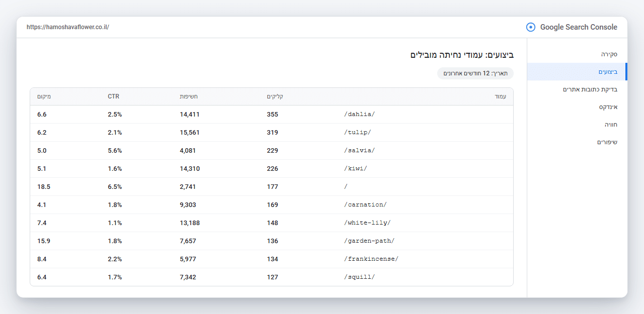Click the site URL hamoshavaflower.co.il
This screenshot has height=314, width=644.
tap(68, 27)
